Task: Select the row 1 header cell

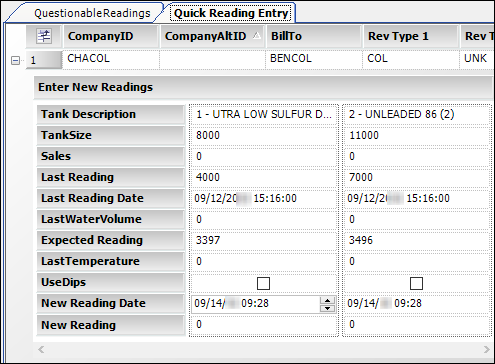Action: (x=44, y=60)
